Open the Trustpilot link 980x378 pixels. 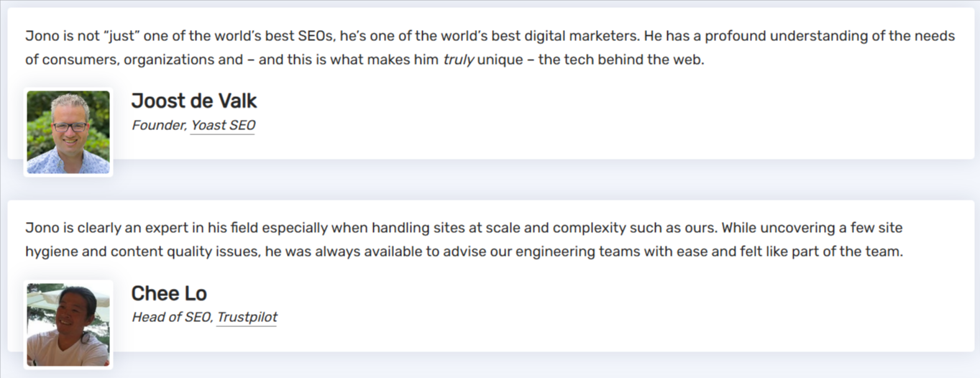click(247, 318)
